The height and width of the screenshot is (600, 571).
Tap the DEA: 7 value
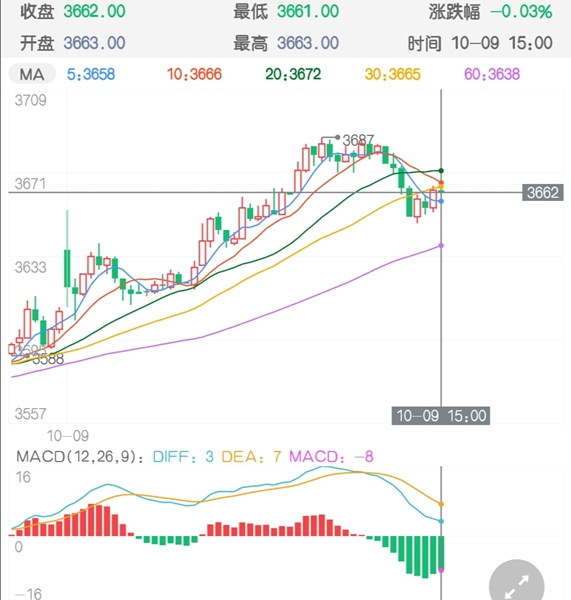click(x=251, y=457)
